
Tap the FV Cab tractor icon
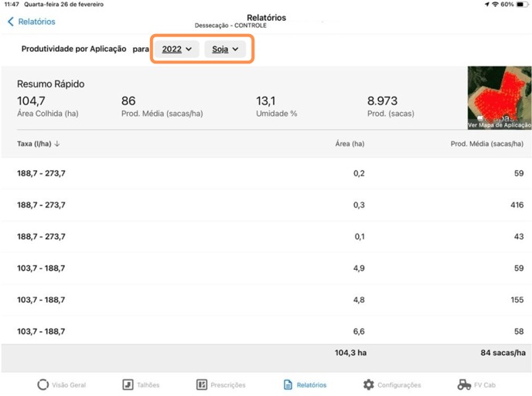click(x=464, y=384)
